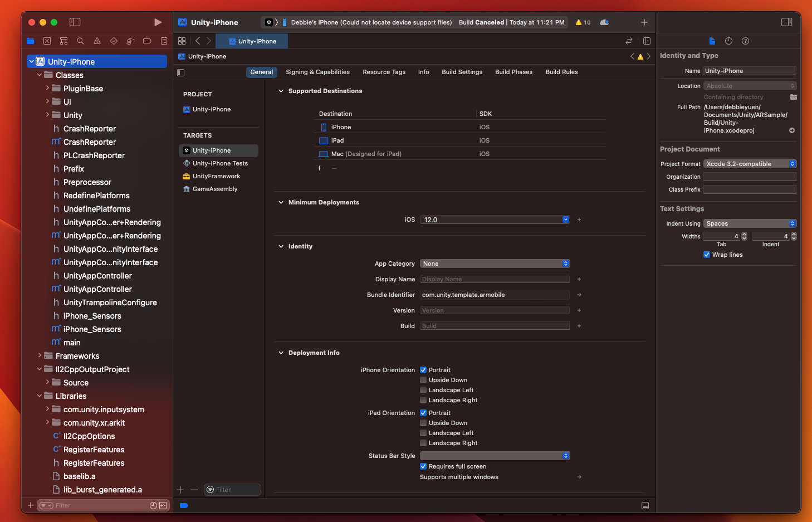
Task: Open Project Format dropdown
Action: tap(750, 164)
